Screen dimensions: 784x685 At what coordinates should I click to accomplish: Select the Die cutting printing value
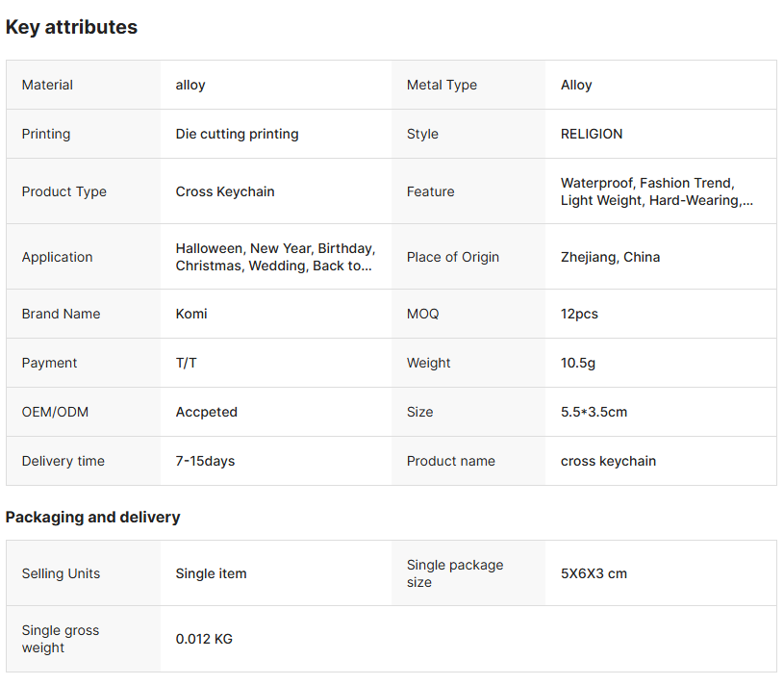click(x=237, y=134)
